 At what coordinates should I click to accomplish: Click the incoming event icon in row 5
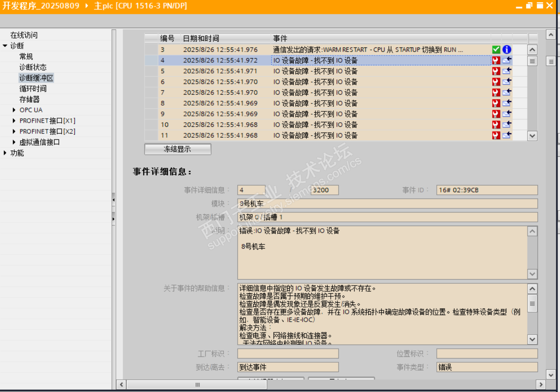click(507, 71)
